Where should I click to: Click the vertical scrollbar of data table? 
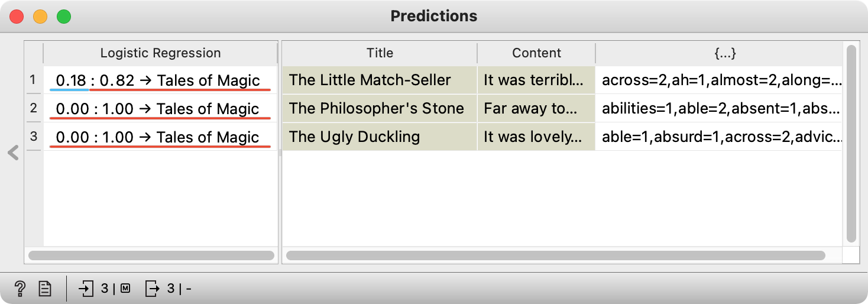point(851,144)
